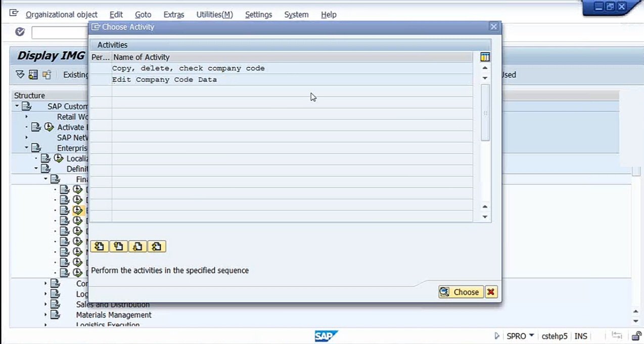Click the 'Per...' column header

pos(101,57)
